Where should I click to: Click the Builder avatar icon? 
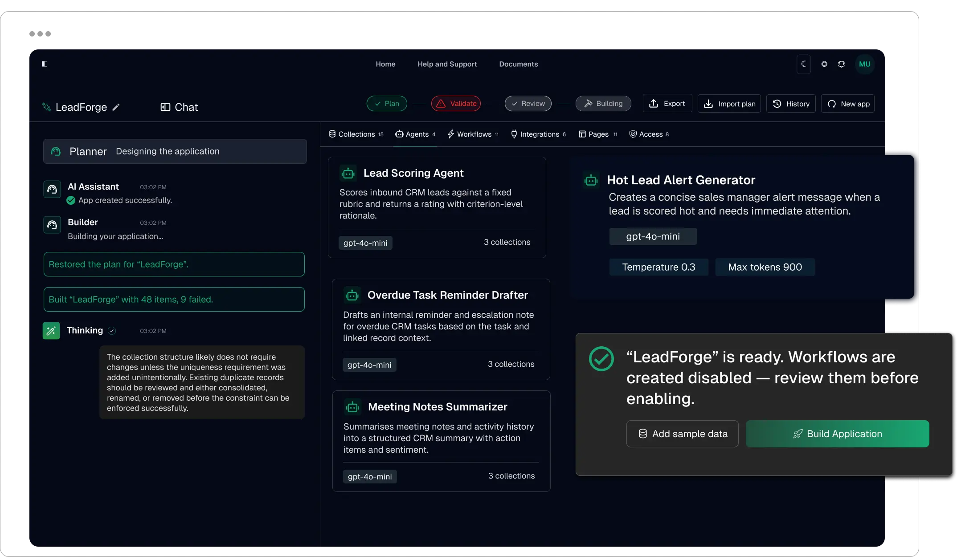point(52,225)
